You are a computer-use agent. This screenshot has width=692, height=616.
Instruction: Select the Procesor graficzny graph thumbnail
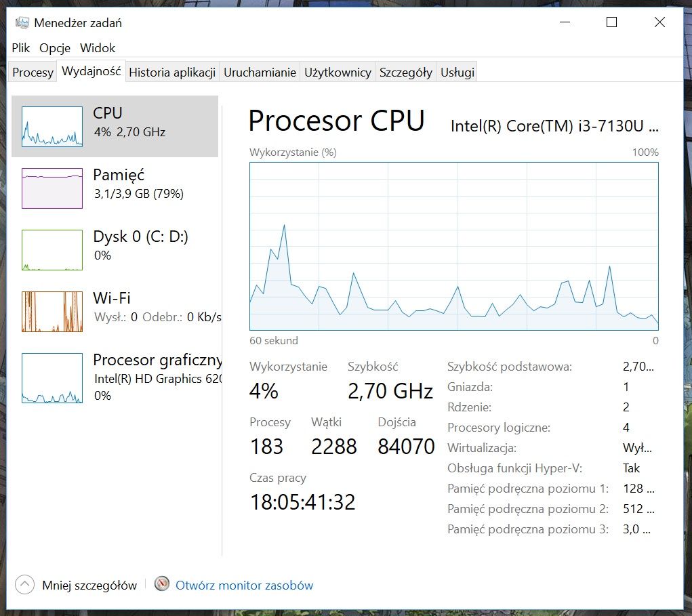[52, 377]
